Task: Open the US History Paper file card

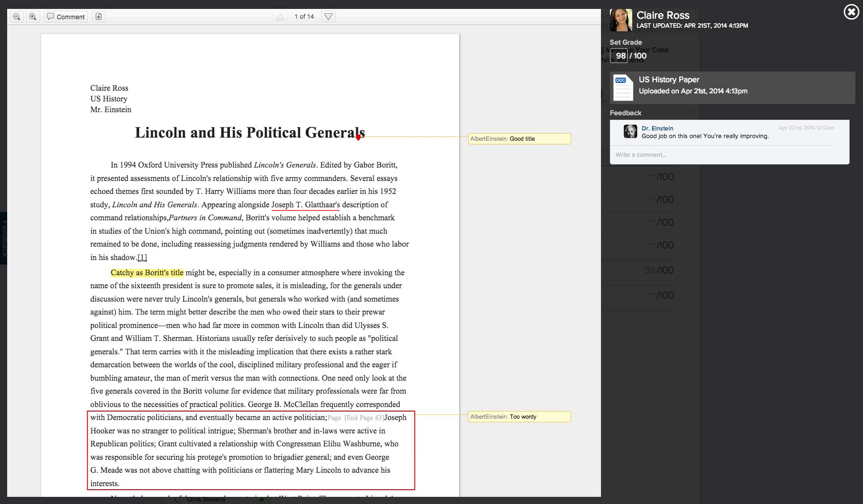Action: pyautogui.click(x=732, y=88)
